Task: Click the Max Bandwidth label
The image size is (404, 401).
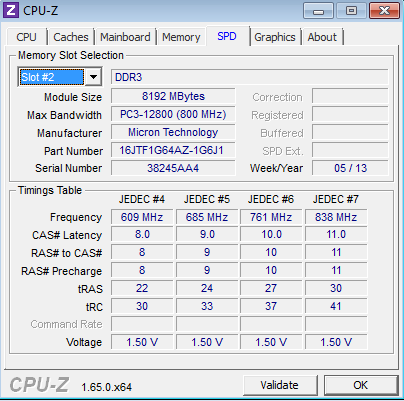Action: 64,115
